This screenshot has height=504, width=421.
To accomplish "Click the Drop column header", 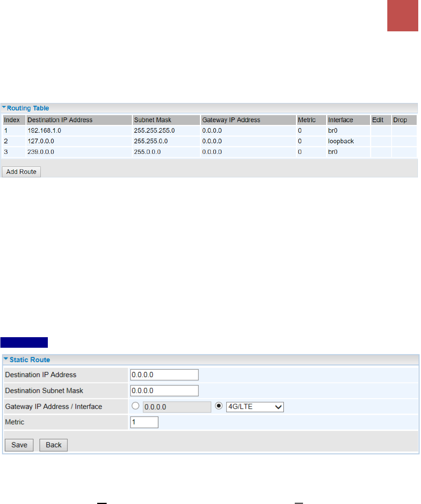I will (x=404, y=120).
